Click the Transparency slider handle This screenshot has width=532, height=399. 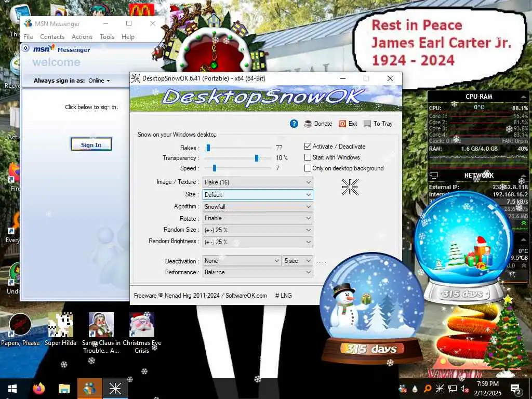[257, 158]
